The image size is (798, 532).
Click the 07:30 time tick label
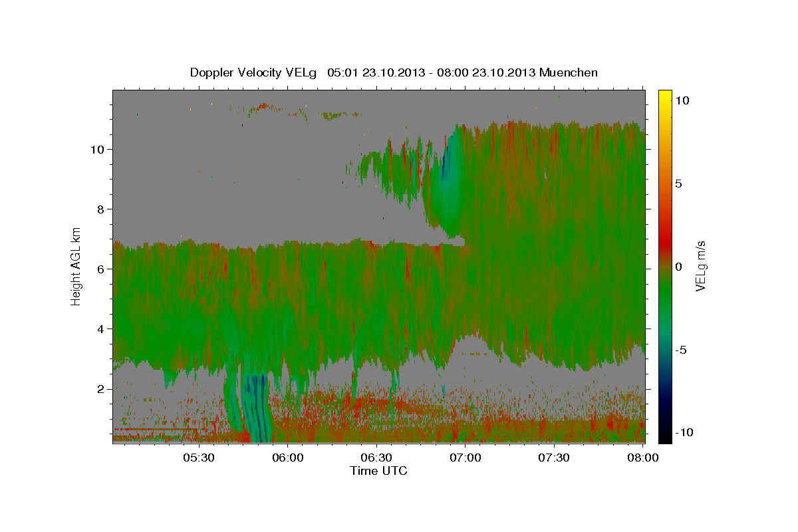click(x=553, y=458)
